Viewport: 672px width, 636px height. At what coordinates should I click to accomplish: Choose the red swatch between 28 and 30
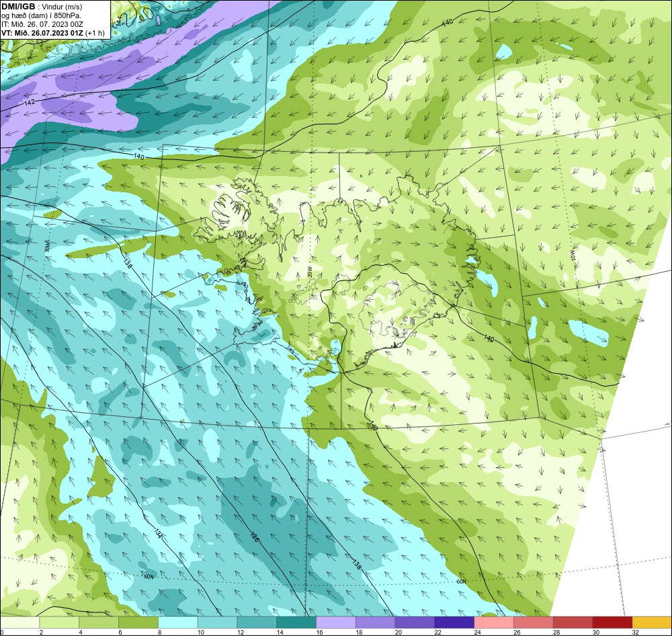[573, 623]
